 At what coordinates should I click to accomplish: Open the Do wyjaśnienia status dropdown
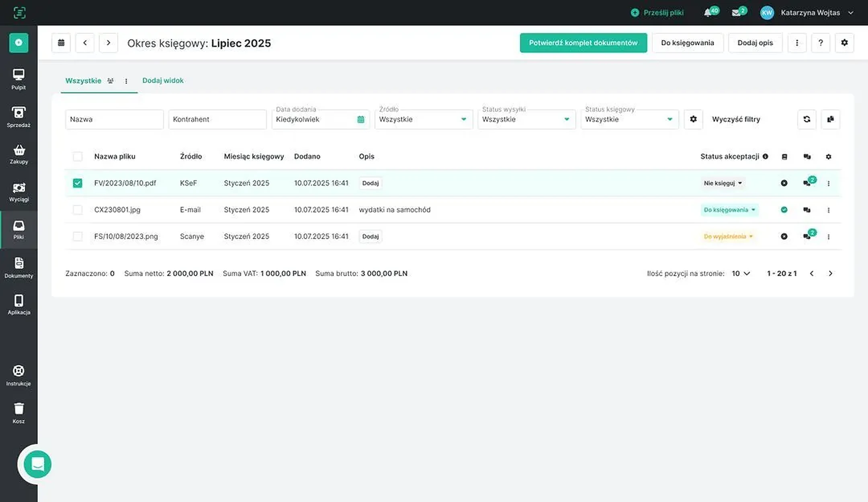728,236
